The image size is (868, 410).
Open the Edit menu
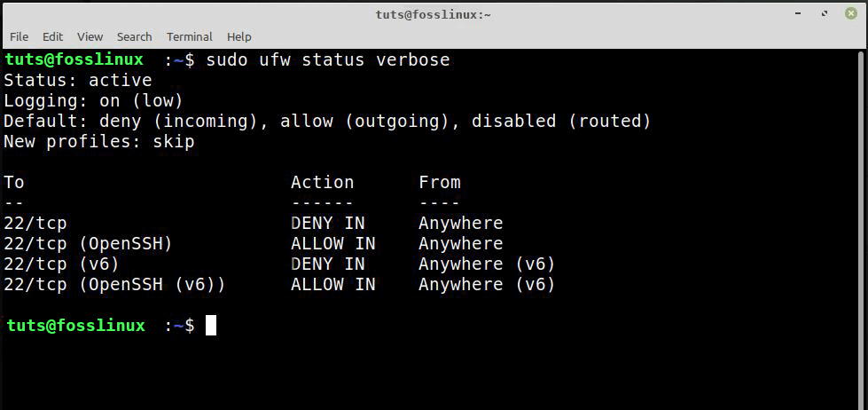tap(52, 36)
